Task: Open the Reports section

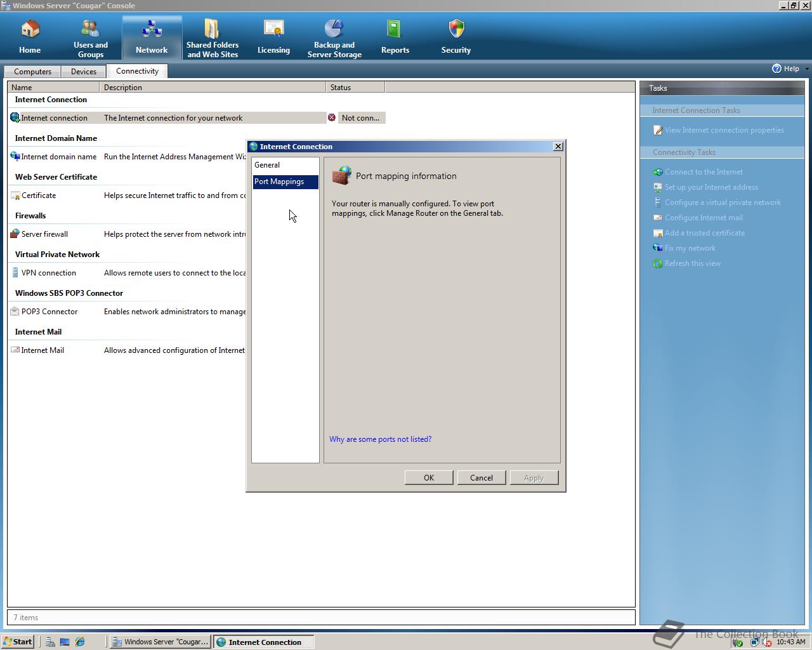Action: (x=395, y=38)
